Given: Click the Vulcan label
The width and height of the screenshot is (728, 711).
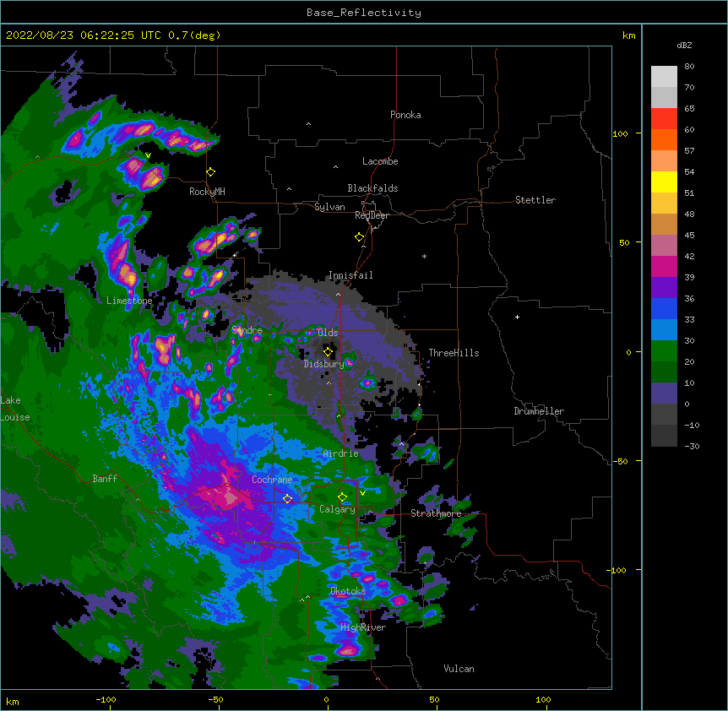Looking at the screenshot, I should point(459,669).
